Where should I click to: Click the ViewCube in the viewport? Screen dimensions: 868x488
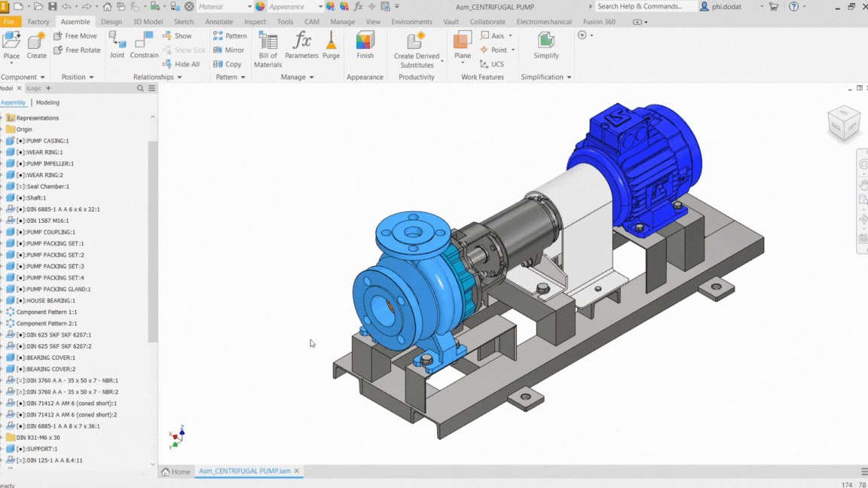pos(844,123)
